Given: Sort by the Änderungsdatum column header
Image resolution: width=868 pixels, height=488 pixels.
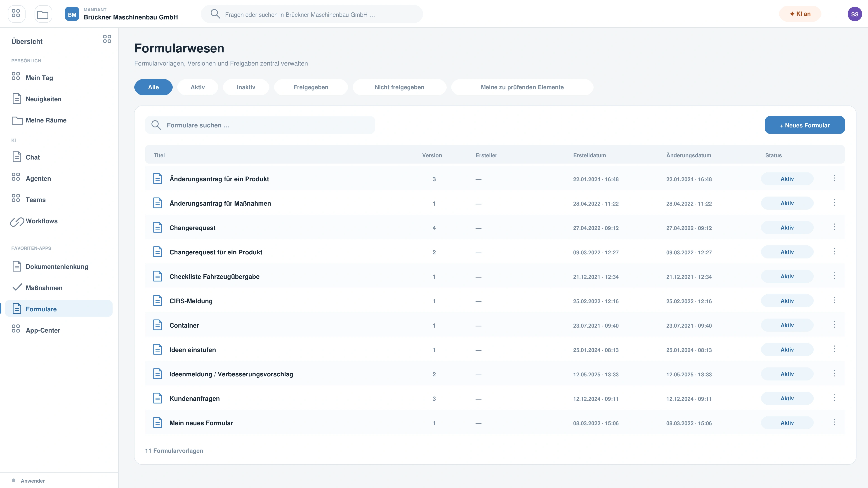Looking at the screenshot, I should [688, 155].
